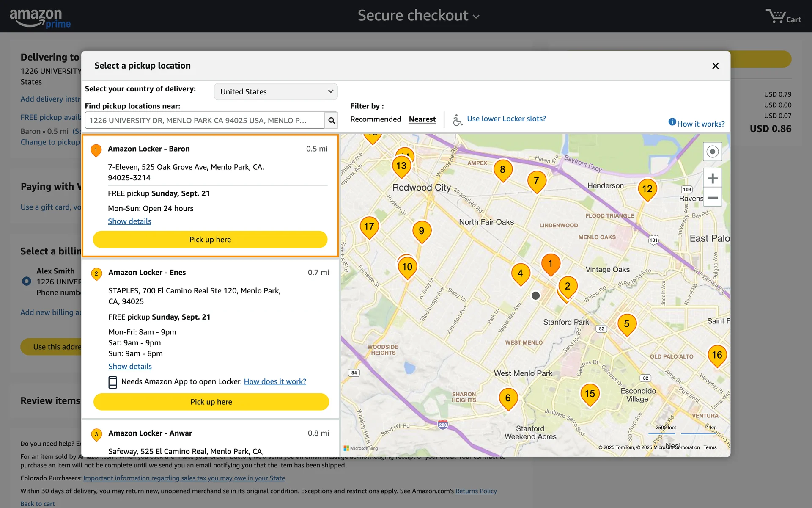The width and height of the screenshot is (812, 508).
Task: Click the How it works info icon
Action: point(672,122)
